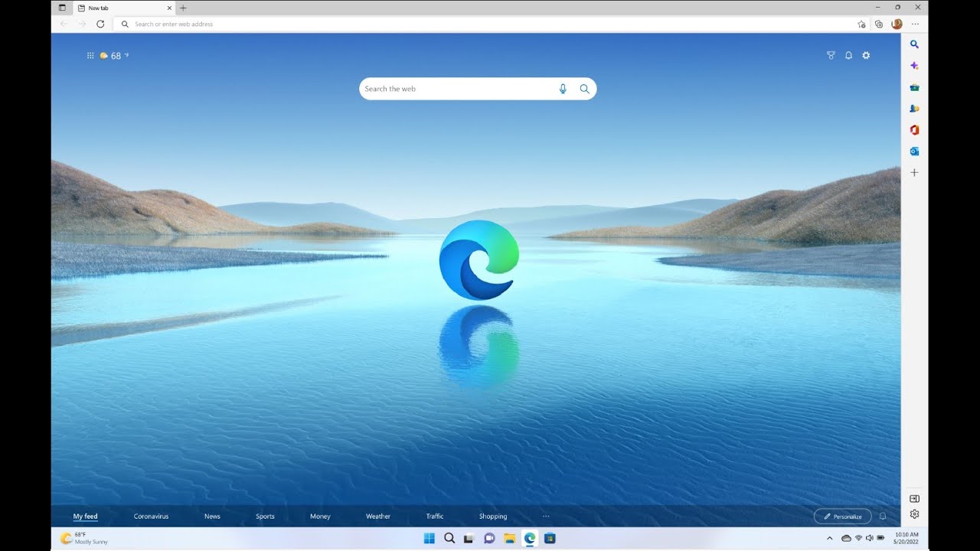Open the tab actions menu icon
The width and height of the screenshot is (980, 551).
63,8
